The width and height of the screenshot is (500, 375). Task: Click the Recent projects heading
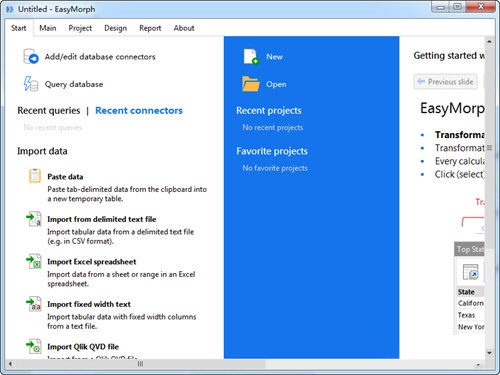coord(269,110)
